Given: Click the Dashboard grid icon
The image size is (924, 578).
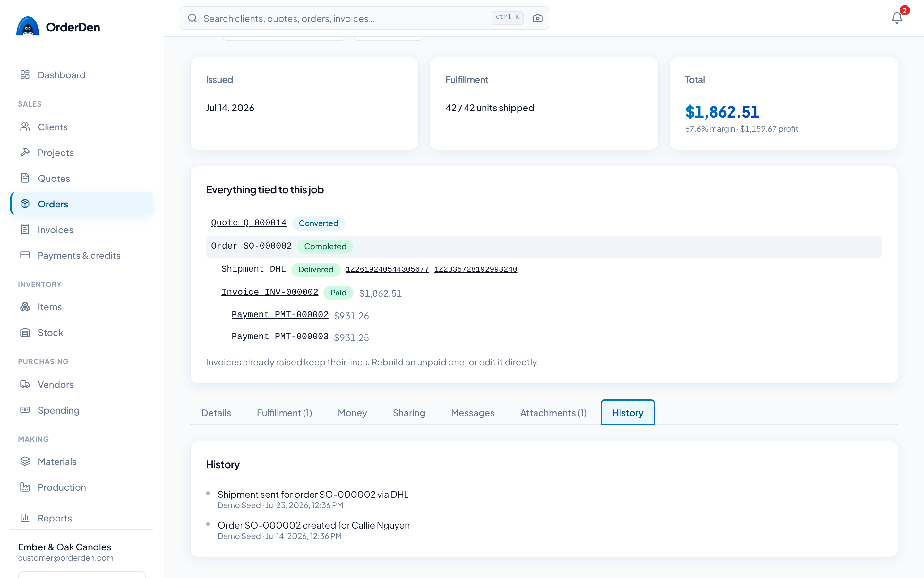Looking at the screenshot, I should click(25, 74).
